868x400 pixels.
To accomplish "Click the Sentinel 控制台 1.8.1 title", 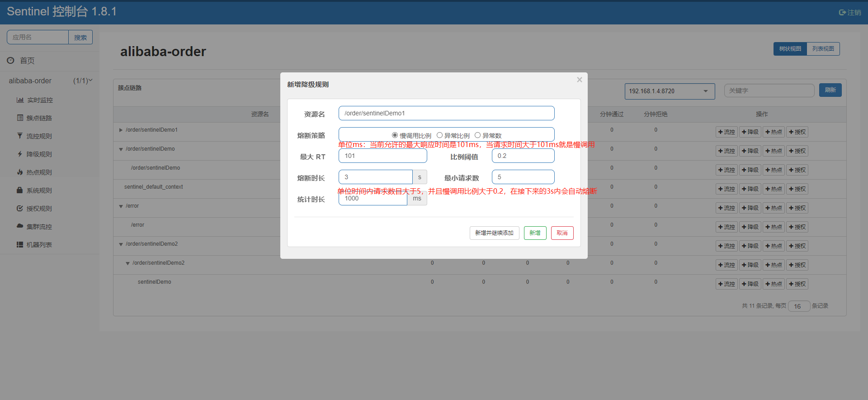I will click(62, 12).
